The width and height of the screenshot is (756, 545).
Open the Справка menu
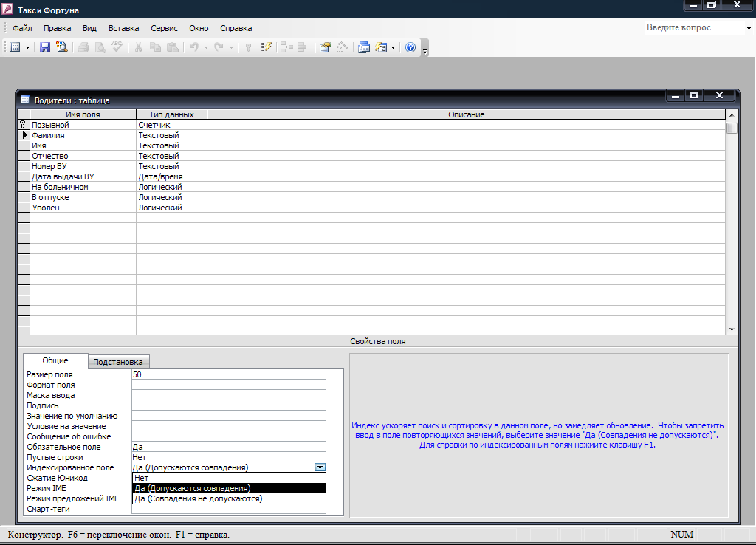click(x=236, y=28)
